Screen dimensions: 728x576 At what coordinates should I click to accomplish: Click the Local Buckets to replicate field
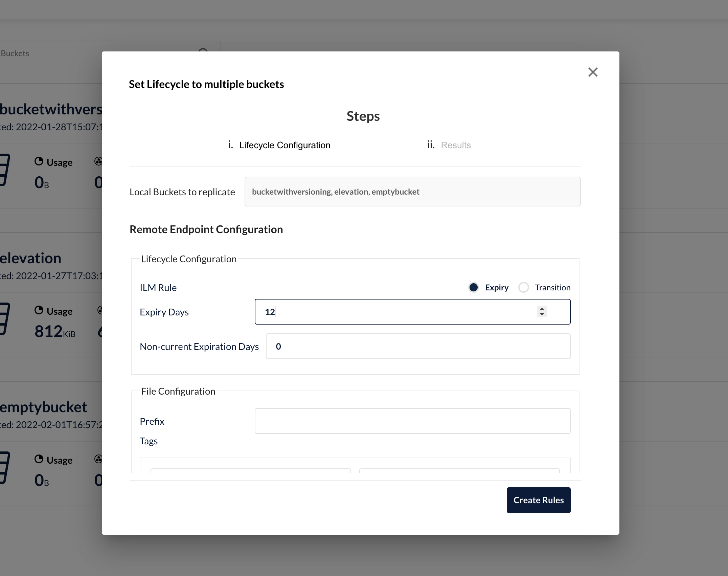coord(412,192)
